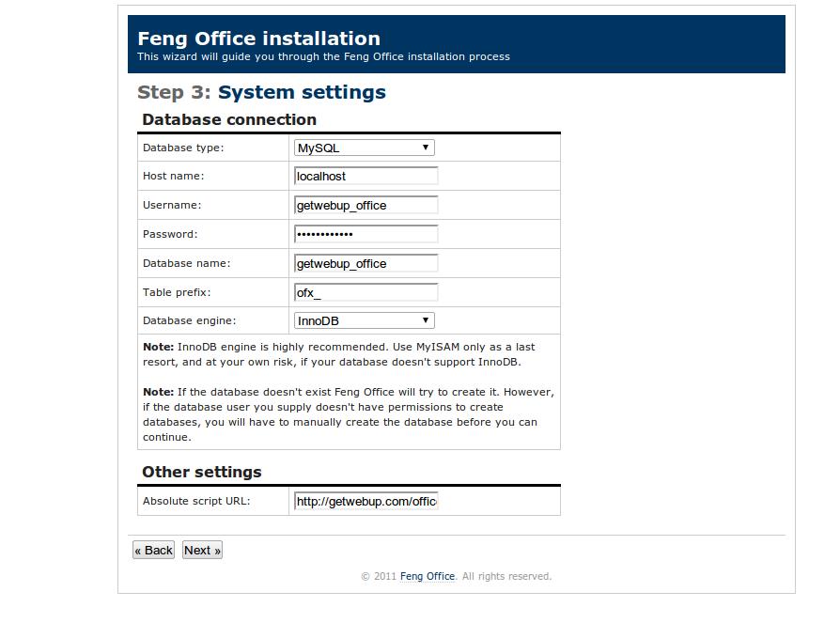Select the Database name text box

click(x=366, y=263)
